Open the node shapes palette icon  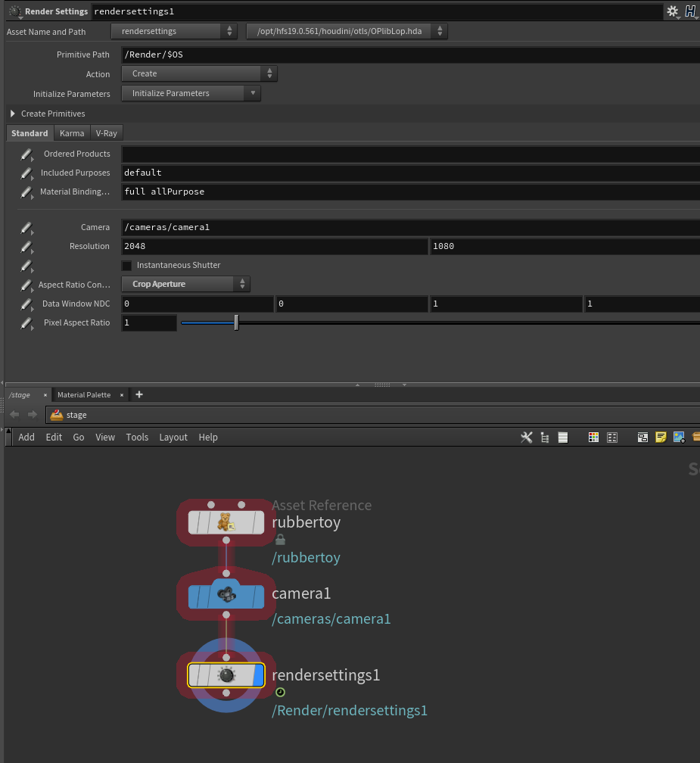point(612,438)
